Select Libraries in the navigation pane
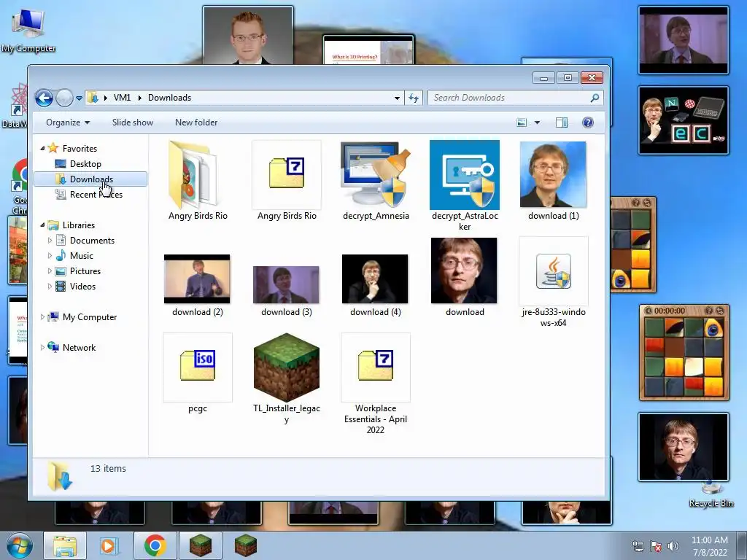This screenshot has width=747, height=560. 79,225
